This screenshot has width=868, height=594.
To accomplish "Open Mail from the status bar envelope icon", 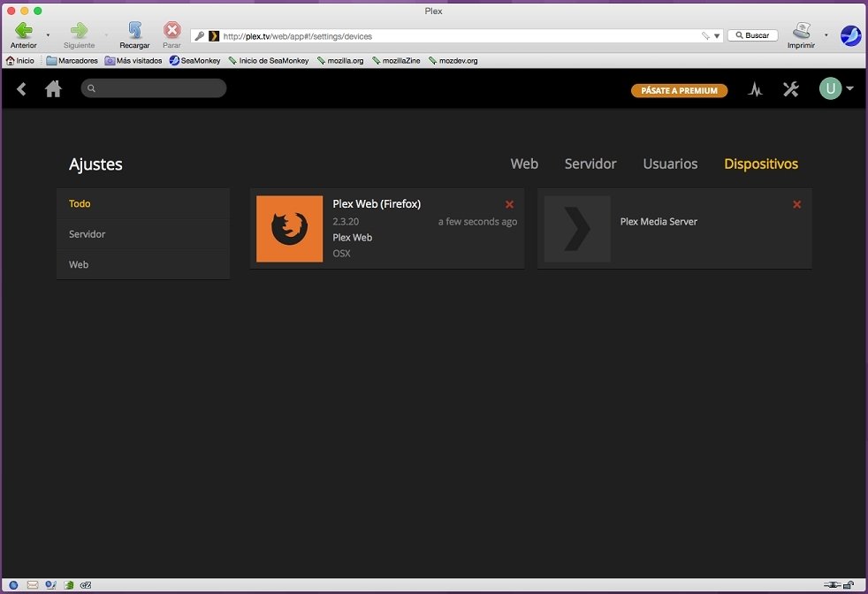I will tap(33, 585).
